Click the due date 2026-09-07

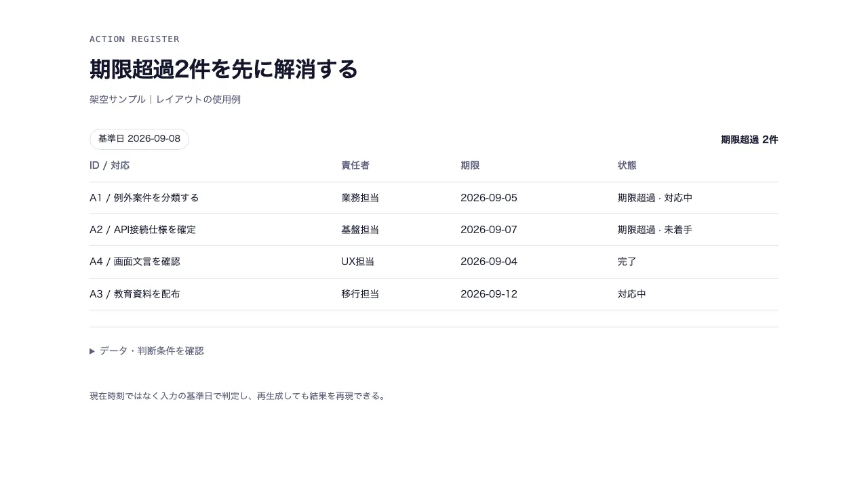[489, 230]
